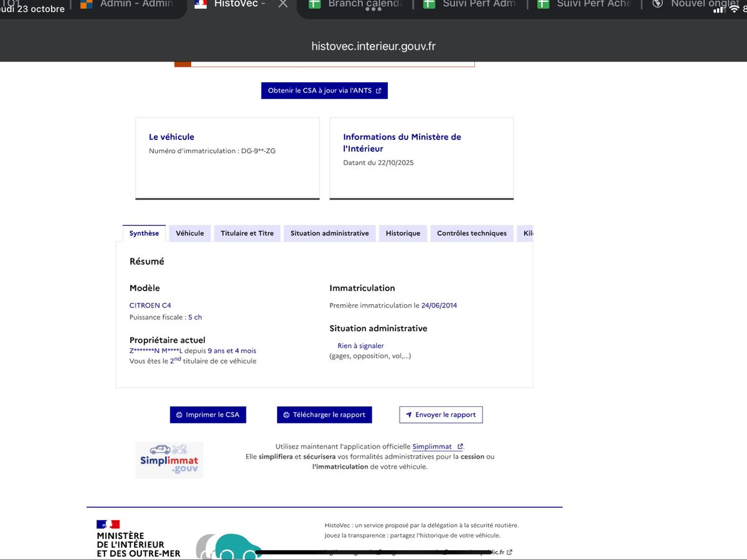Switch to the Véhicule tab

189,233
